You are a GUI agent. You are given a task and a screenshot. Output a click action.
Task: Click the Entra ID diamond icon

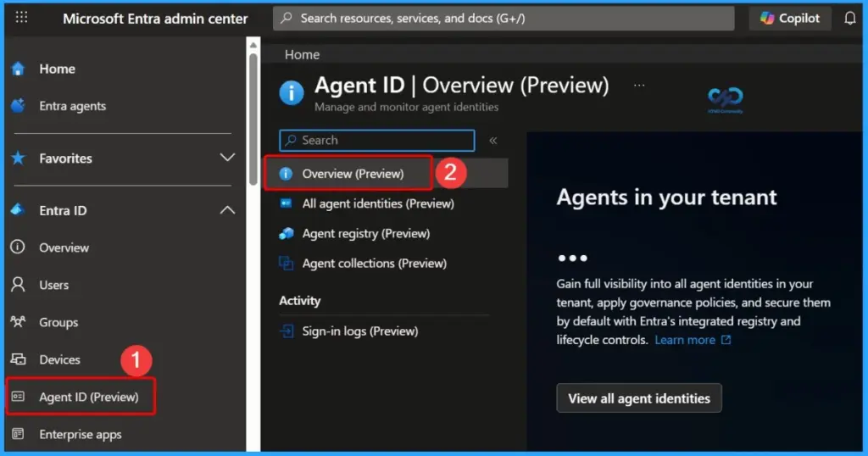click(x=18, y=209)
